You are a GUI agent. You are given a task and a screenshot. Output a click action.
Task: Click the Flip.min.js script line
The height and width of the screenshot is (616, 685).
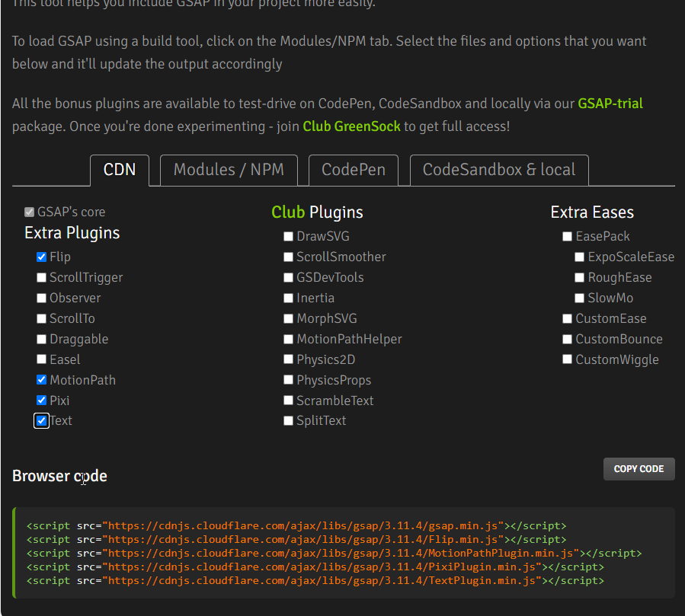click(296, 540)
